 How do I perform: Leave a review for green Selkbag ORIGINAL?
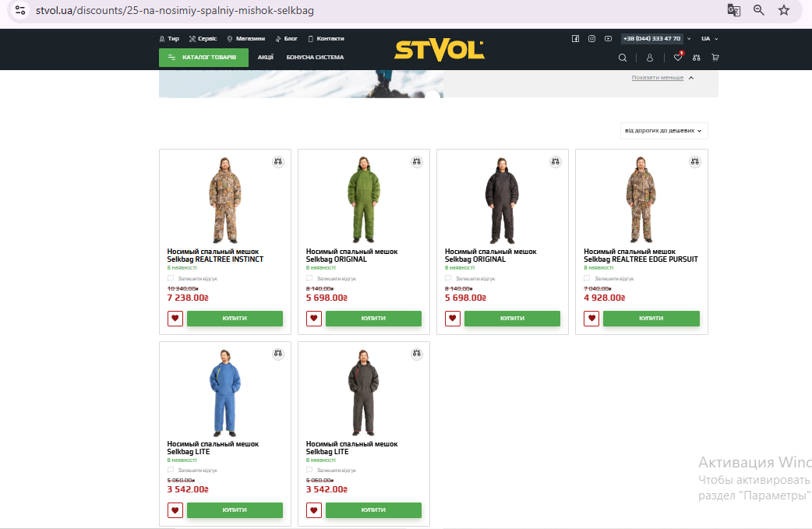pyautogui.click(x=331, y=278)
